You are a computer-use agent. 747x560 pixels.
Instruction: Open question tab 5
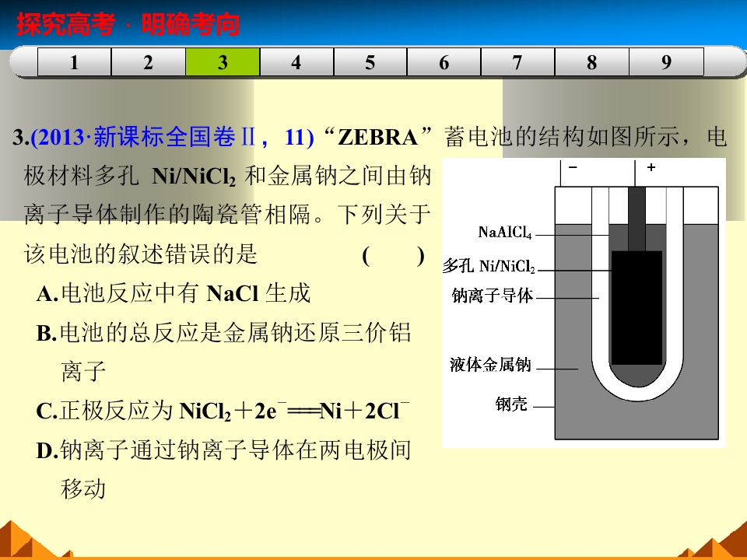point(370,62)
